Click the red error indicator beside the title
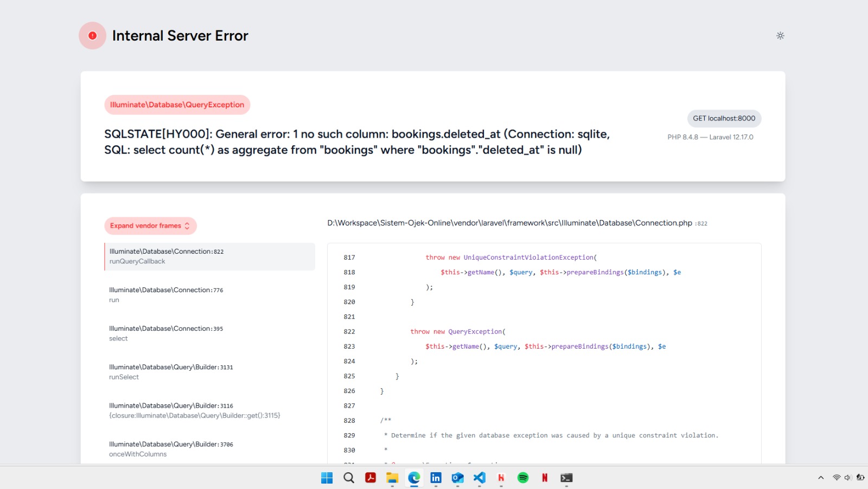The image size is (868, 489). coord(92,35)
